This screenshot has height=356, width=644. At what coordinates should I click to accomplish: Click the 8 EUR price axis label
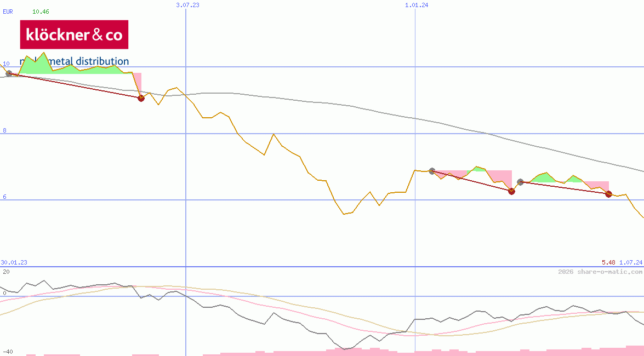point(5,130)
